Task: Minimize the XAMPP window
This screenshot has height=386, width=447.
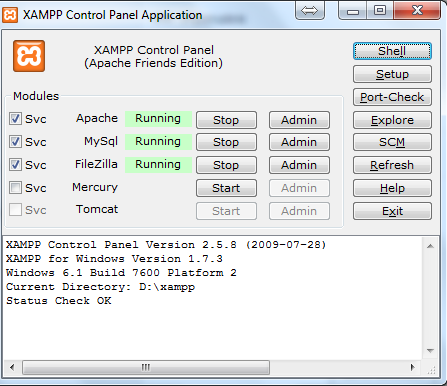Action: tap(353, 10)
